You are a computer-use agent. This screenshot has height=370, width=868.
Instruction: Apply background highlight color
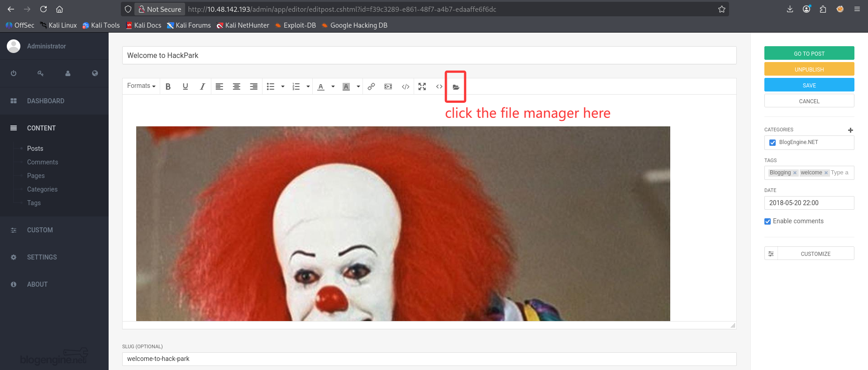[x=346, y=86]
